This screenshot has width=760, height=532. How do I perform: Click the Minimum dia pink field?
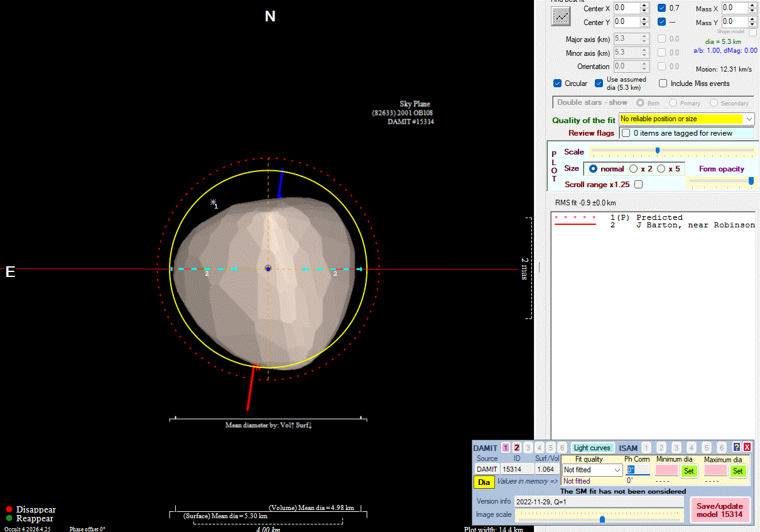(667, 470)
